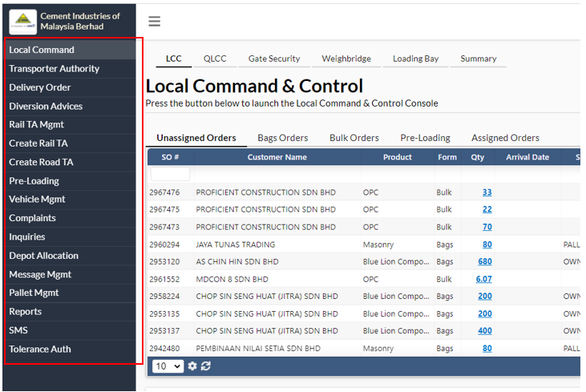Open Delivery Order in sidebar
The width and height of the screenshot is (586, 392).
point(70,87)
